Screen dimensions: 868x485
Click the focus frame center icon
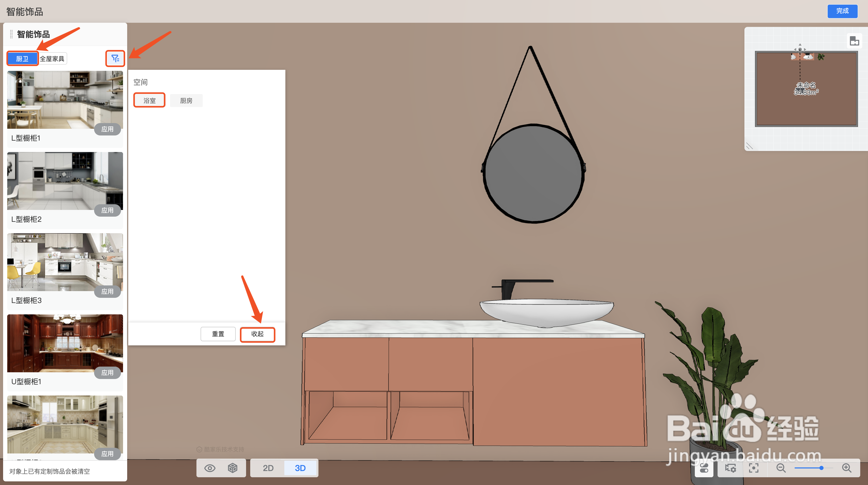(753, 468)
